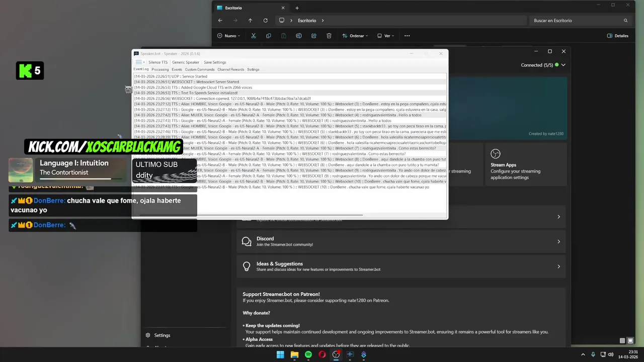Expand the Discord row chevron
644x362 pixels.
[x=558, y=241]
